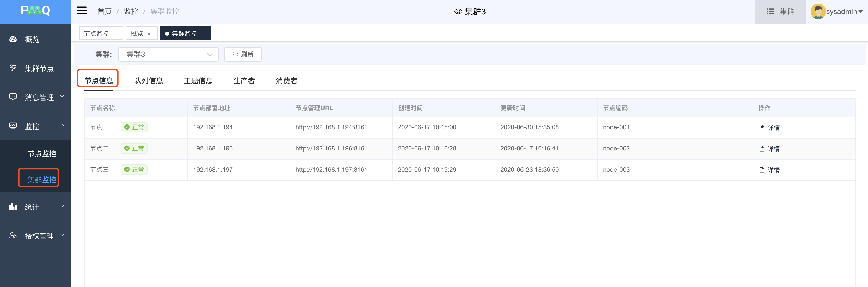868x287 pixels.
Task: Click the 集群节点 sidebar icon
Action: (13, 68)
